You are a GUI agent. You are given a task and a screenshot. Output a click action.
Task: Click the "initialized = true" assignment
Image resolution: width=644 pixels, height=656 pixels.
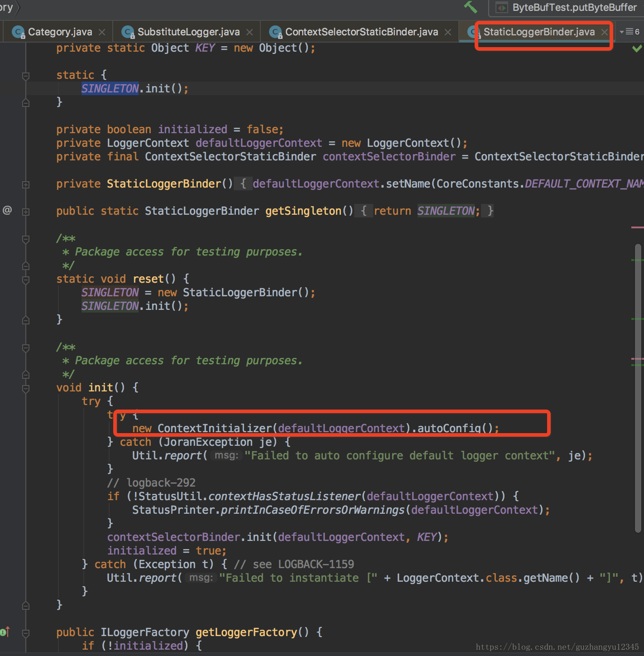pos(167,551)
